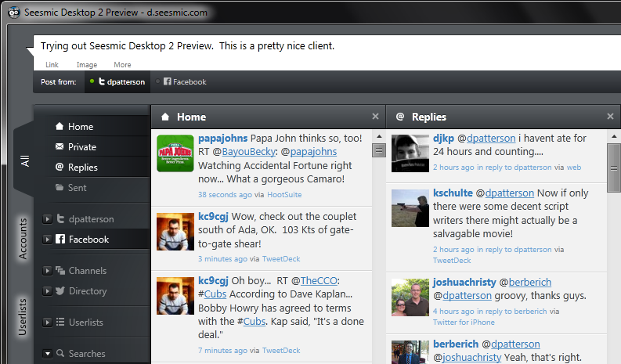Close the Replies column

click(x=610, y=116)
